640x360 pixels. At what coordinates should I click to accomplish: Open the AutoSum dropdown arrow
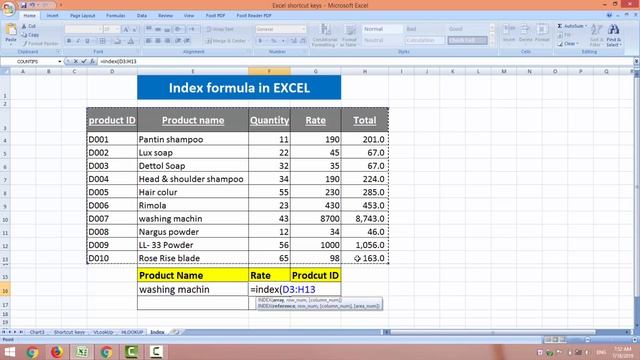point(586,26)
